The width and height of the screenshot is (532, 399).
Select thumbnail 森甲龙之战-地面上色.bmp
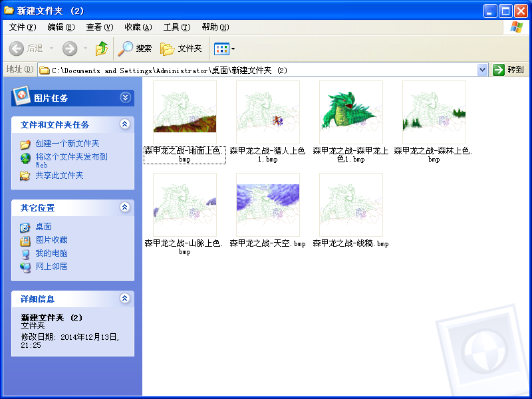coord(185,112)
